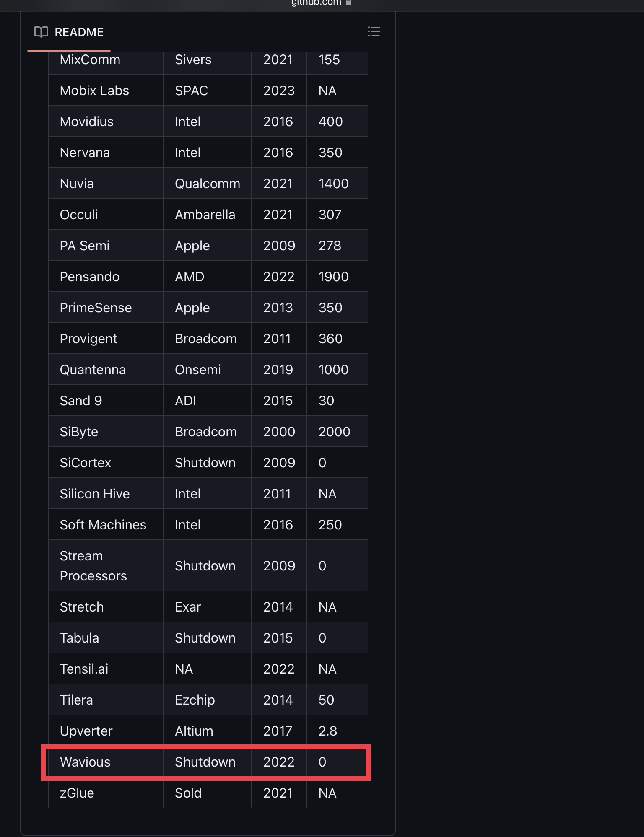Click the Soft Machines cell

click(103, 525)
